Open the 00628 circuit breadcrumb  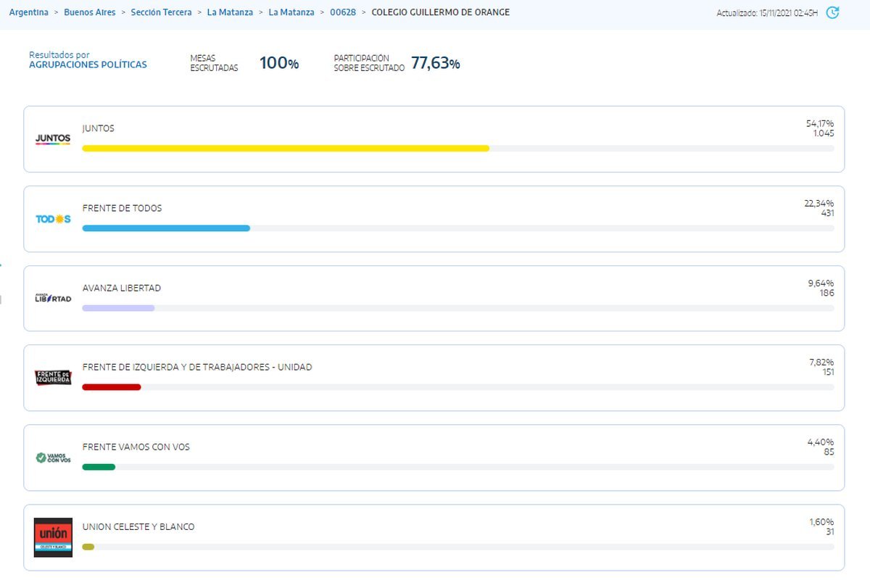[343, 12]
